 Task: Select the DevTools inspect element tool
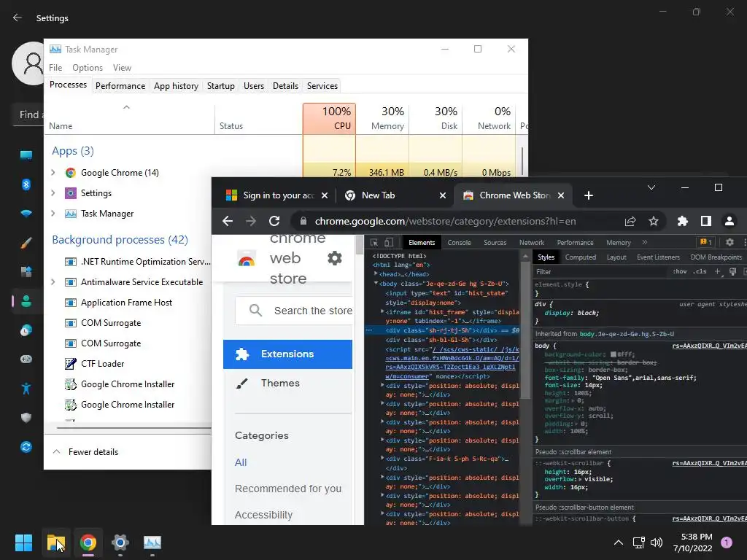[374, 242]
